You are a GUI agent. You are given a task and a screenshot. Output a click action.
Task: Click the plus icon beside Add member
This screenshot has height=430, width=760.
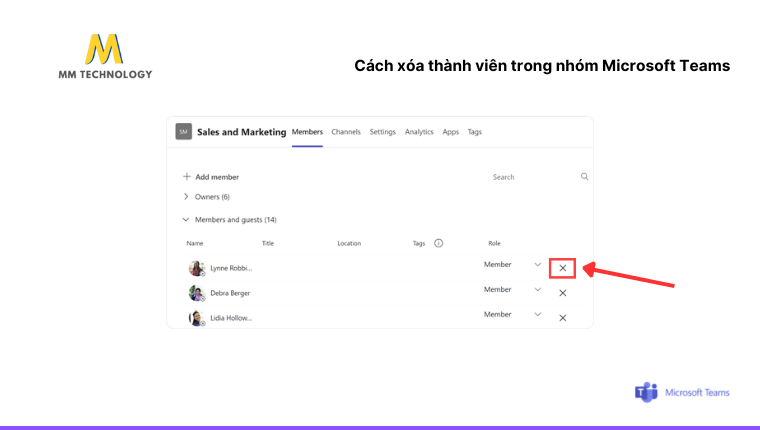click(187, 176)
